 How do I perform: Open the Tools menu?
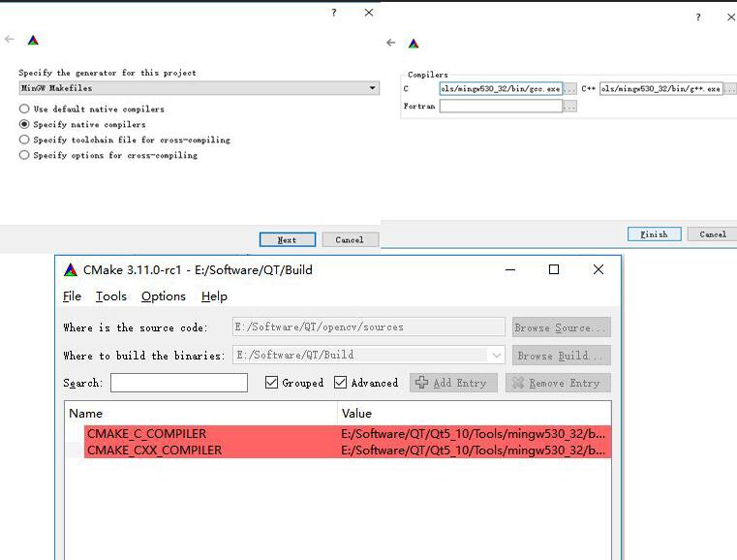click(111, 296)
